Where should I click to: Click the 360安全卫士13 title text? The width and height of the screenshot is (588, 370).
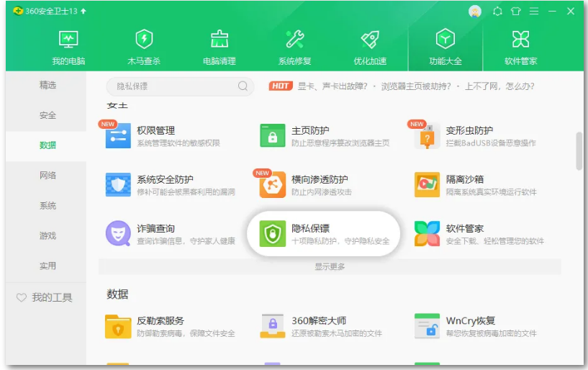51,12
